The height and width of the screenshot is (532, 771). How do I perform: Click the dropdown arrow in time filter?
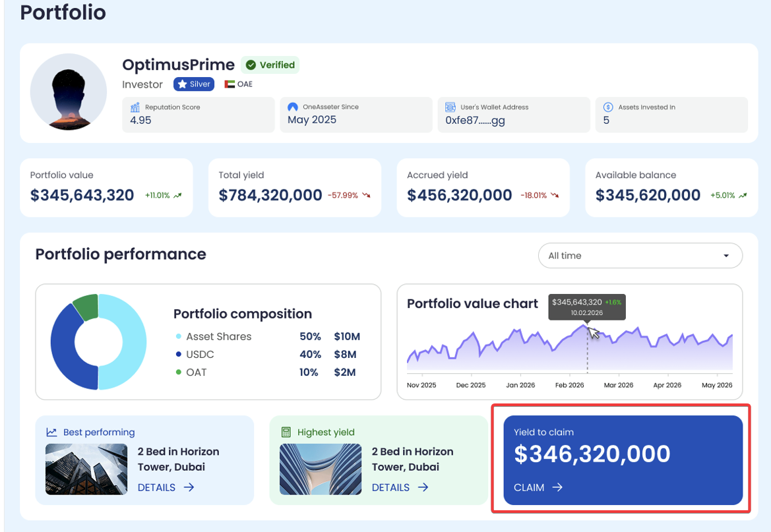click(726, 256)
